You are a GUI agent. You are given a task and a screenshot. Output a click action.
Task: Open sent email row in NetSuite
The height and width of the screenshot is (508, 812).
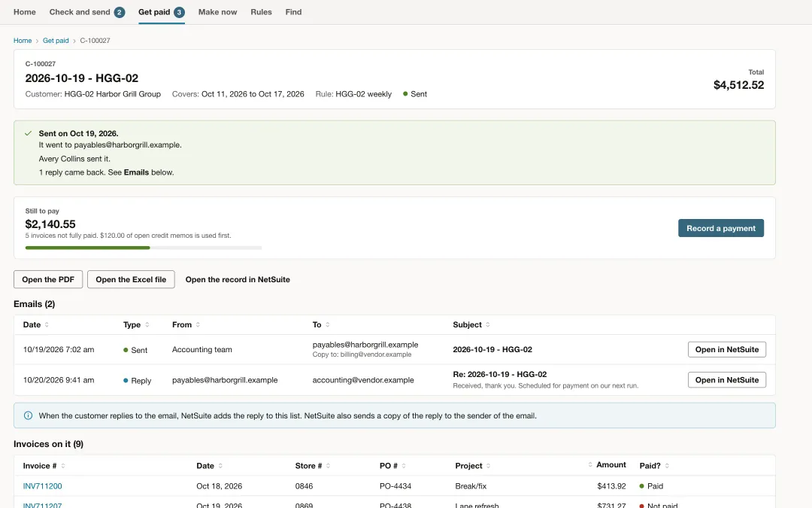[726, 349]
